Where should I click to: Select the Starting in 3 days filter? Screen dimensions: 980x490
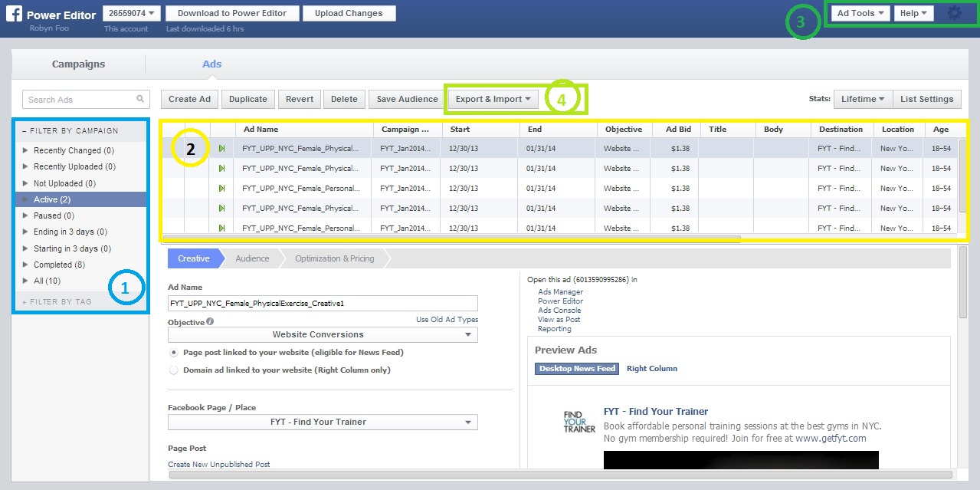[x=72, y=248]
